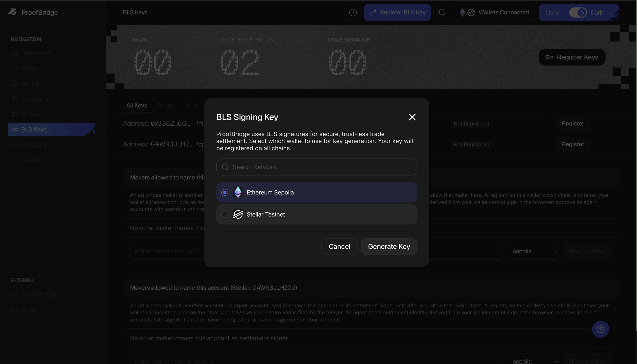Open My Agents navigation item
The image size is (637, 364).
(35, 99)
